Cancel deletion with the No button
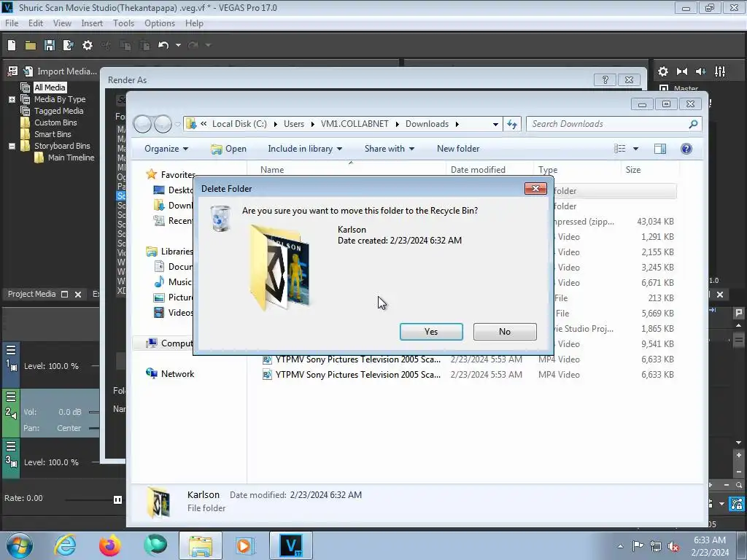Image resolution: width=747 pixels, height=560 pixels. [x=505, y=332]
